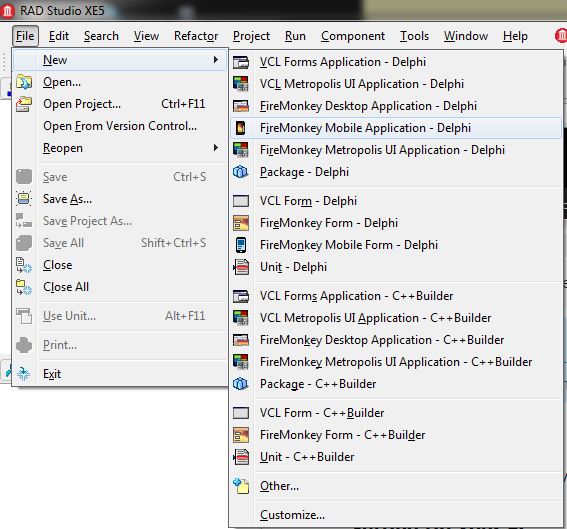
Task: Click the FireMonkey Metropolis UI Application - C++Builder icon
Action: pyautogui.click(x=241, y=362)
